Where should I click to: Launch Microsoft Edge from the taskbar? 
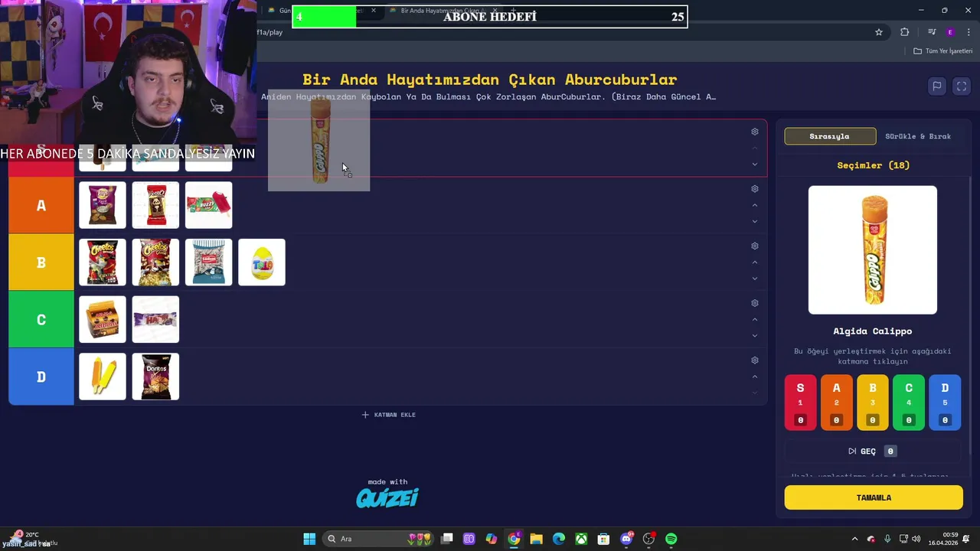[x=559, y=539]
